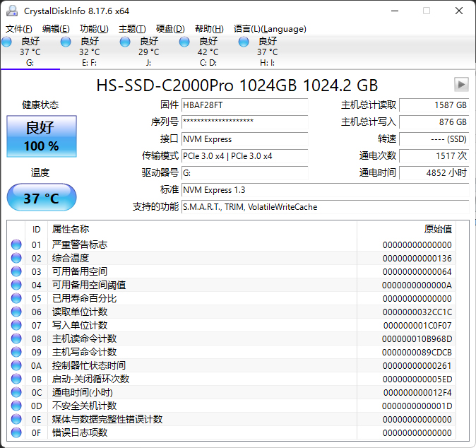Viewport: 476px width, 448px height.
Task: Select disk G: tab at 37 °C
Action: click(30, 52)
